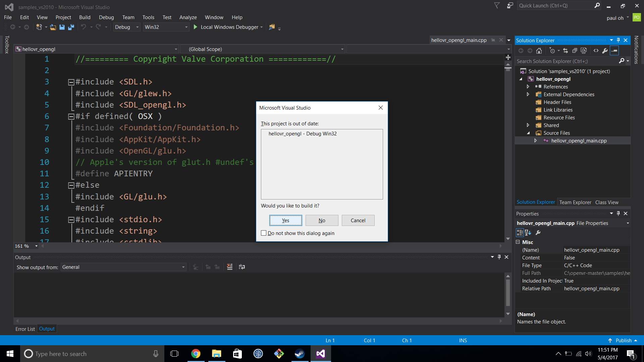Expand the References node
644x362 pixels.
point(528,86)
